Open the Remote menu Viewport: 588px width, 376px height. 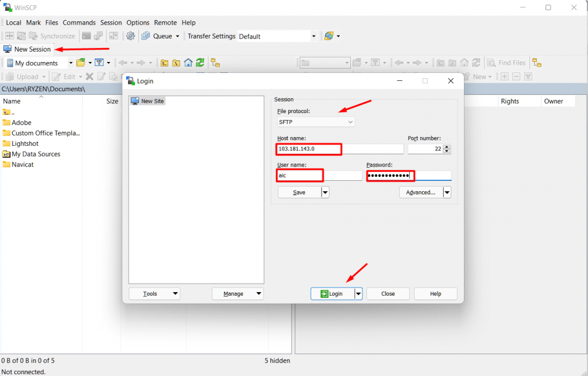pos(165,22)
